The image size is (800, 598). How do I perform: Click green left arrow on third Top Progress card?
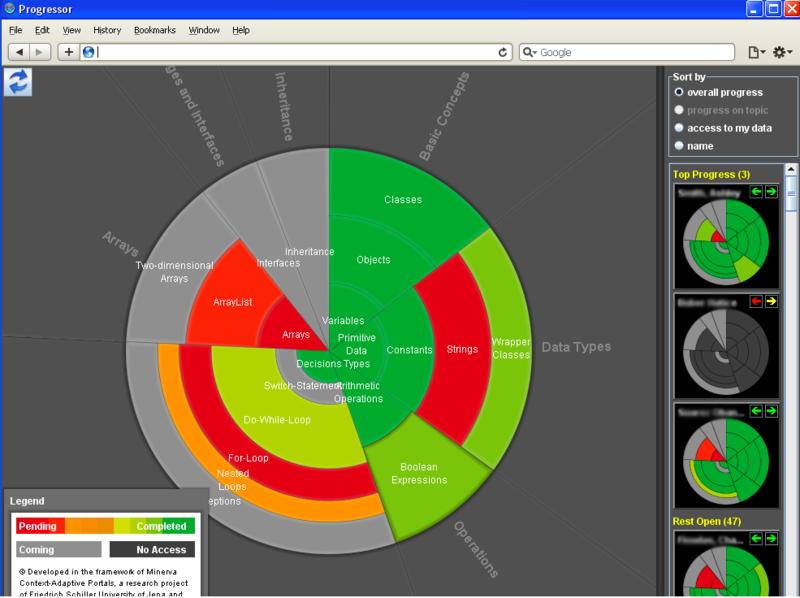tap(756, 411)
